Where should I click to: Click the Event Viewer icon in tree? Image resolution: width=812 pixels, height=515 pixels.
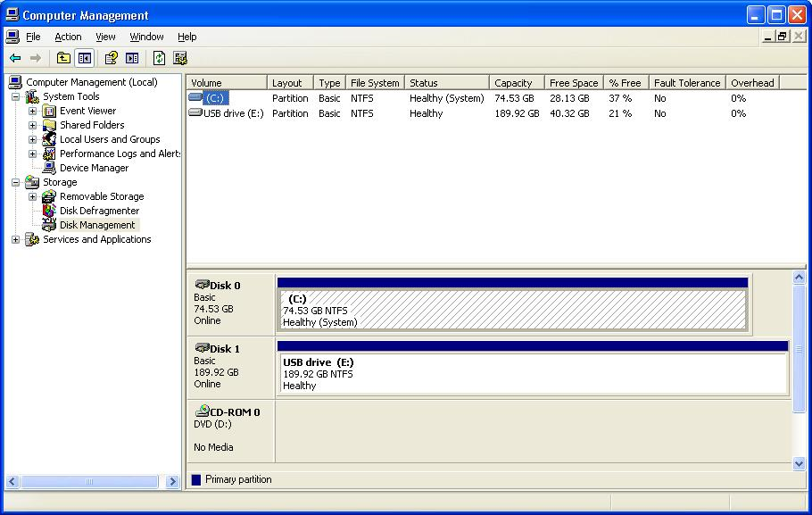coord(49,111)
